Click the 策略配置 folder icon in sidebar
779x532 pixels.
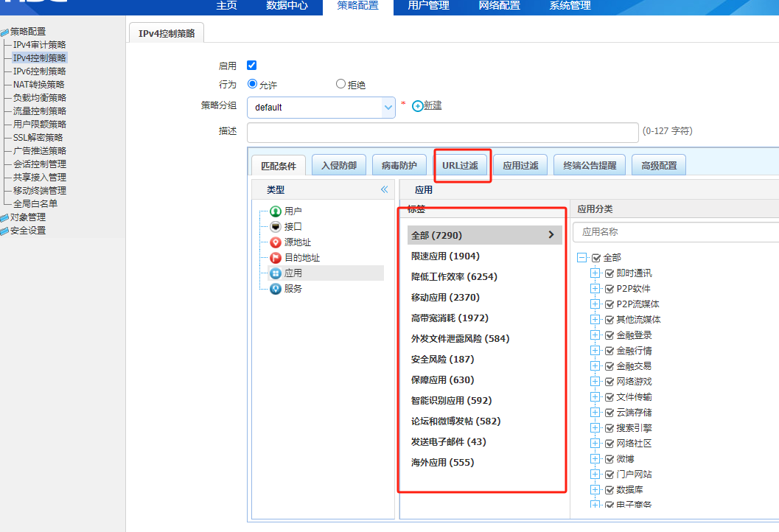click(4, 32)
